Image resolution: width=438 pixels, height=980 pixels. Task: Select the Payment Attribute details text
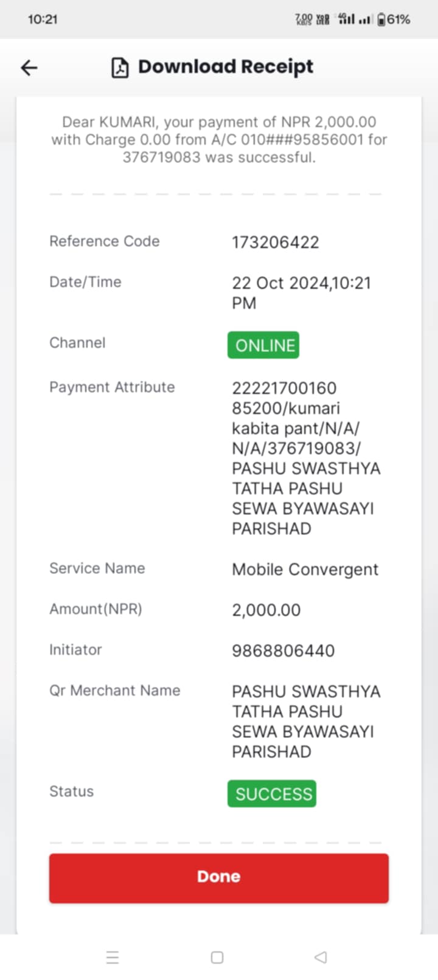[306, 458]
